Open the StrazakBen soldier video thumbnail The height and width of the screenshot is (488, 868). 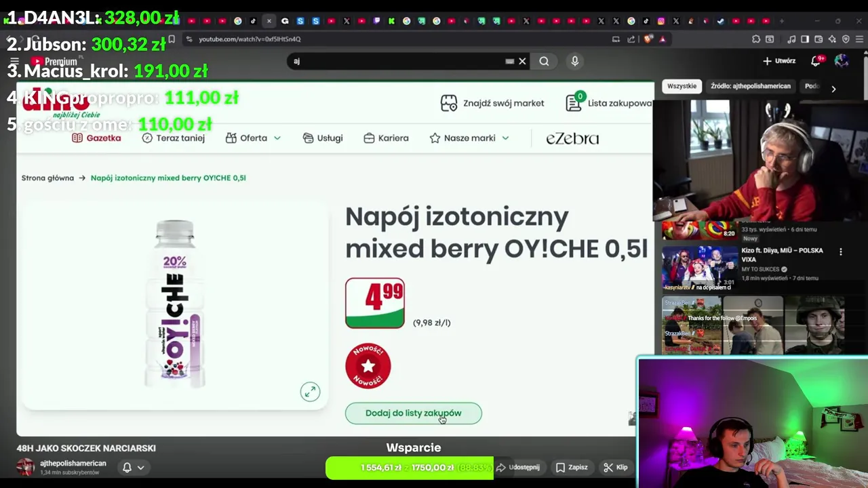(814, 325)
